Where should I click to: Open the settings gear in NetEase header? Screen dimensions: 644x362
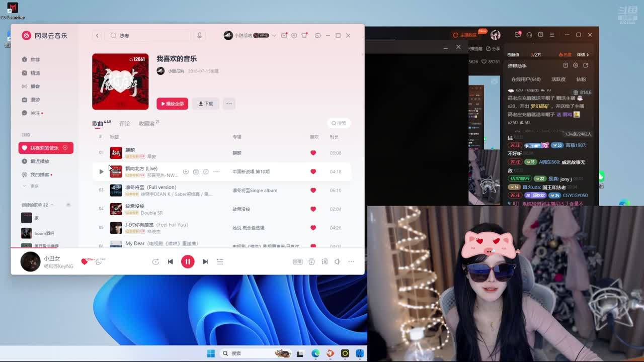coord(294,36)
